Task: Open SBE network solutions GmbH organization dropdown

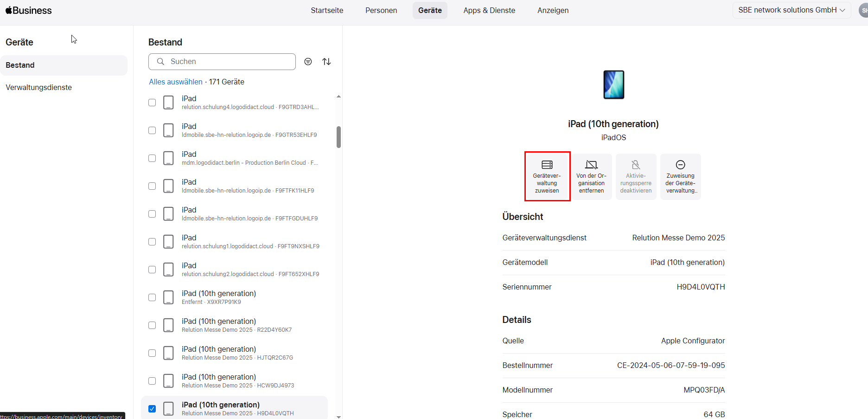Action: (791, 10)
